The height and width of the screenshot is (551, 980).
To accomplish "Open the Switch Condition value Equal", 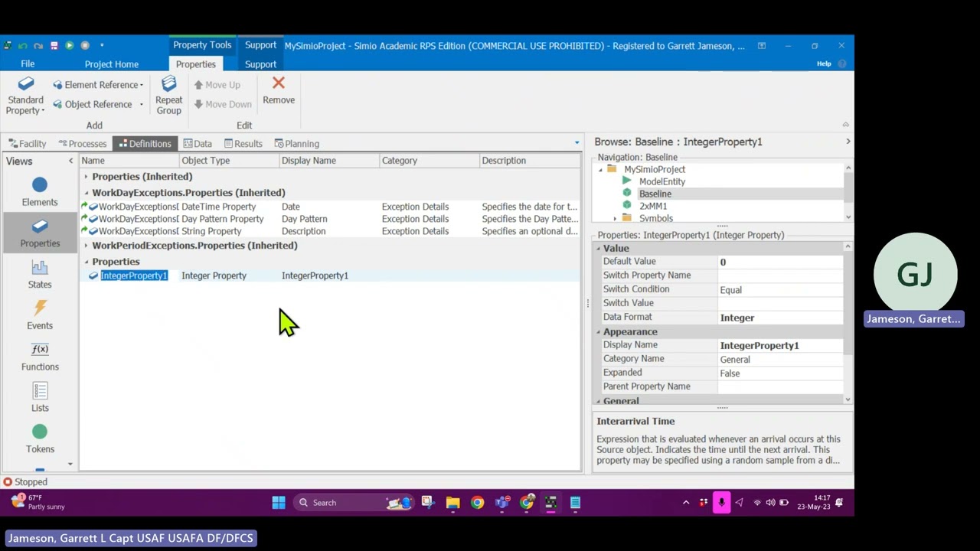I will click(x=780, y=290).
